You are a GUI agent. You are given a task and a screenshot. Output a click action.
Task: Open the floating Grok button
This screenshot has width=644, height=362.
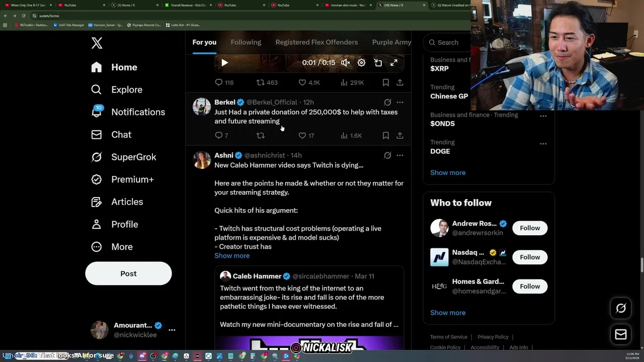point(621,309)
